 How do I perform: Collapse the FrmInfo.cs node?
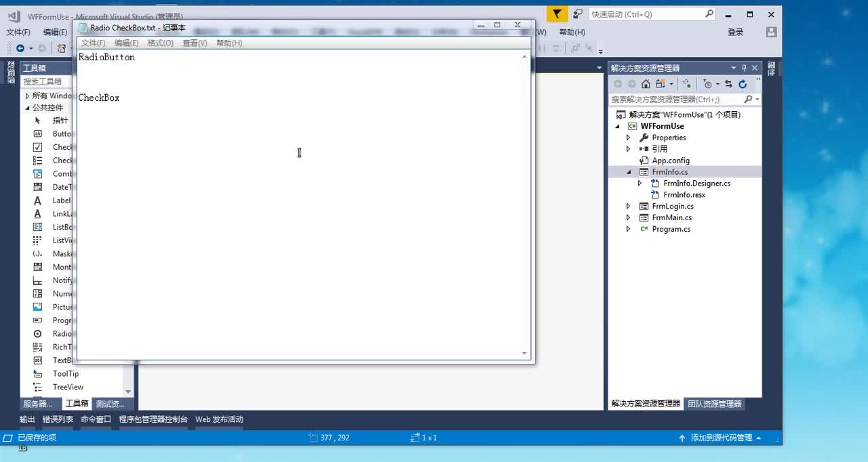pyautogui.click(x=628, y=172)
